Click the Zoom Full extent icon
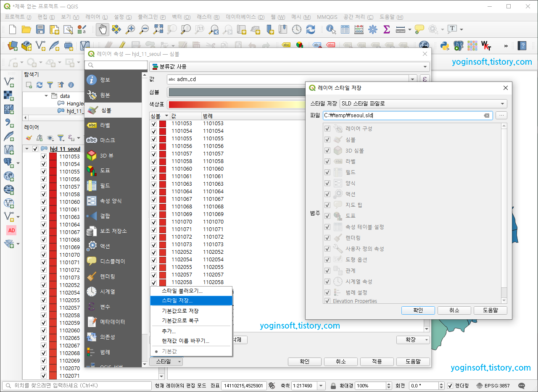The image size is (538, 392). (158, 29)
